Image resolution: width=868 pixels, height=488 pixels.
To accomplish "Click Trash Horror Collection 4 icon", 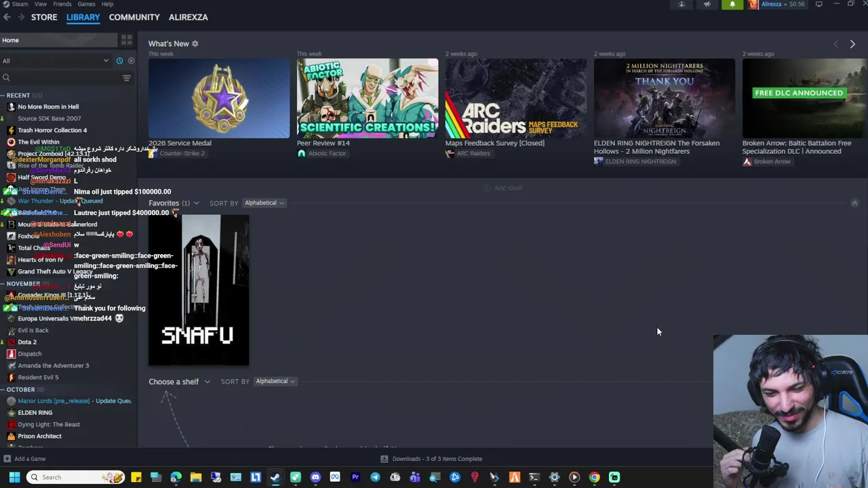I will pyautogui.click(x=11, y=130).
